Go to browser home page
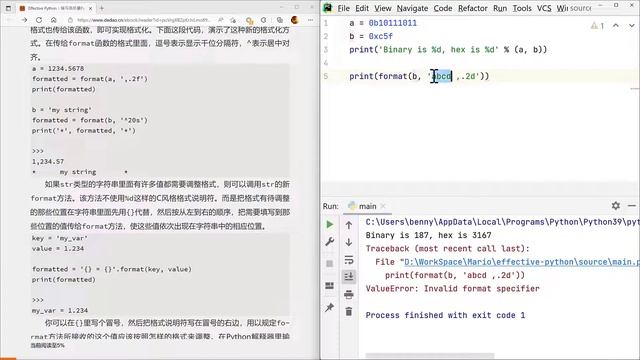This screenshot has width=640, height=360. coord(53,20)
